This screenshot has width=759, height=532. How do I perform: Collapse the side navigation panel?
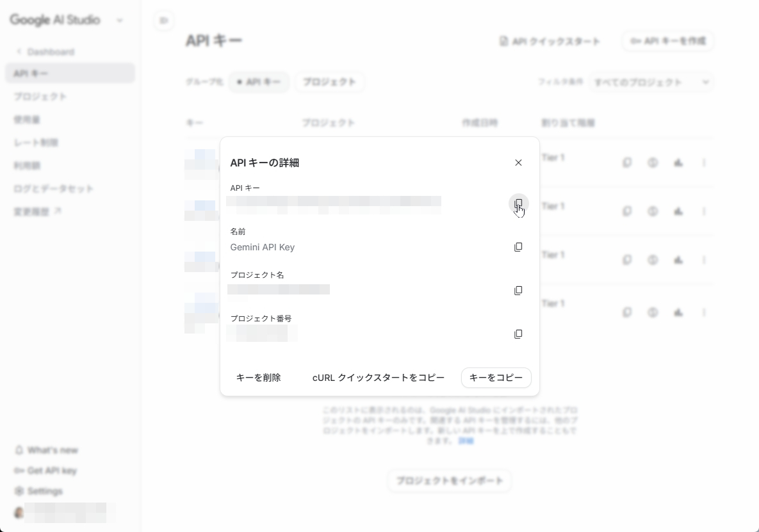tap(164, 20)
